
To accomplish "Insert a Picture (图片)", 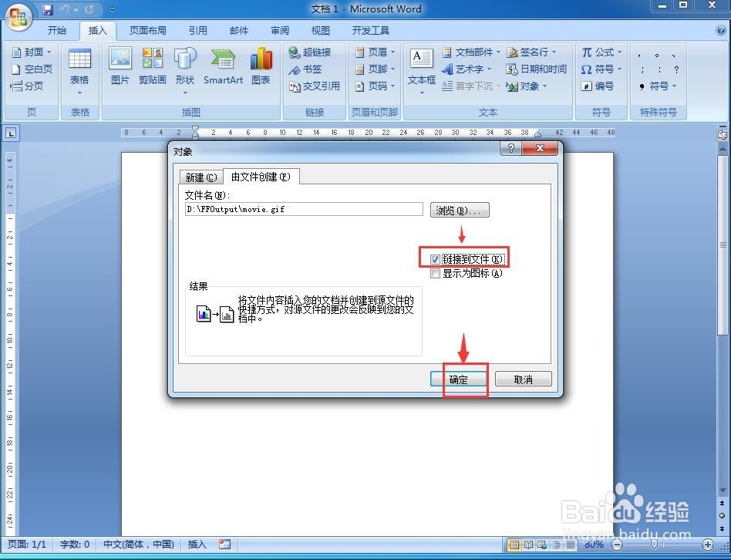I will click(x=120, y=66).
